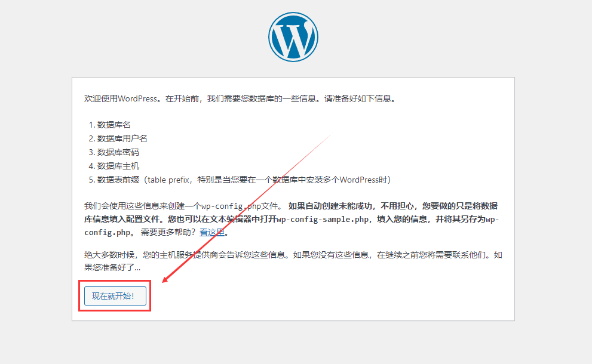
Task: Click the 数据库用户名 list item
Action: 122,138
